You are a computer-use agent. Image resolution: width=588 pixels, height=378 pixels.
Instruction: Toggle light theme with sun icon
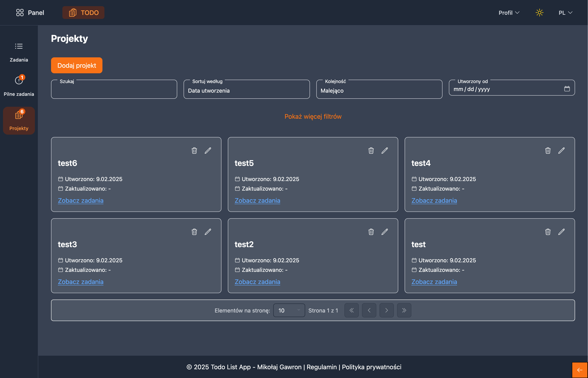point(539,13)
